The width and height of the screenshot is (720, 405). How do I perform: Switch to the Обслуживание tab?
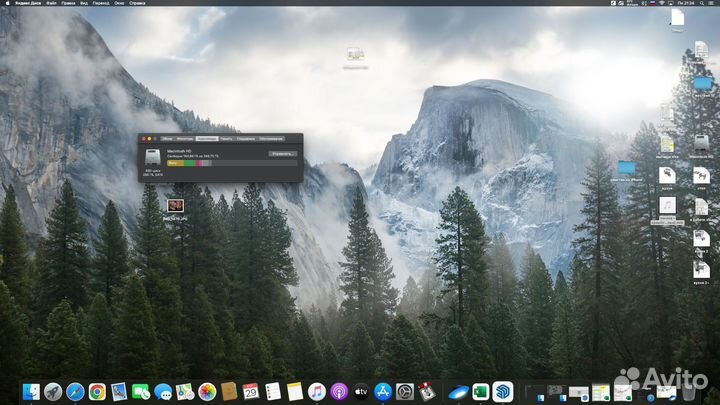[x=271, y=139]
